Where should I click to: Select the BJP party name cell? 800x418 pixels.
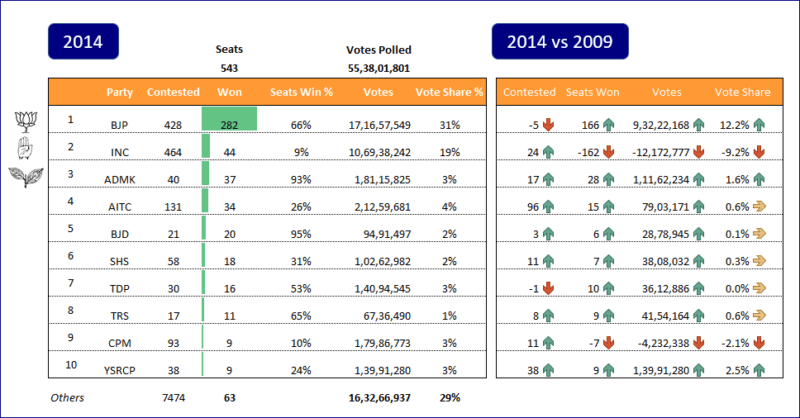point(119,125)
